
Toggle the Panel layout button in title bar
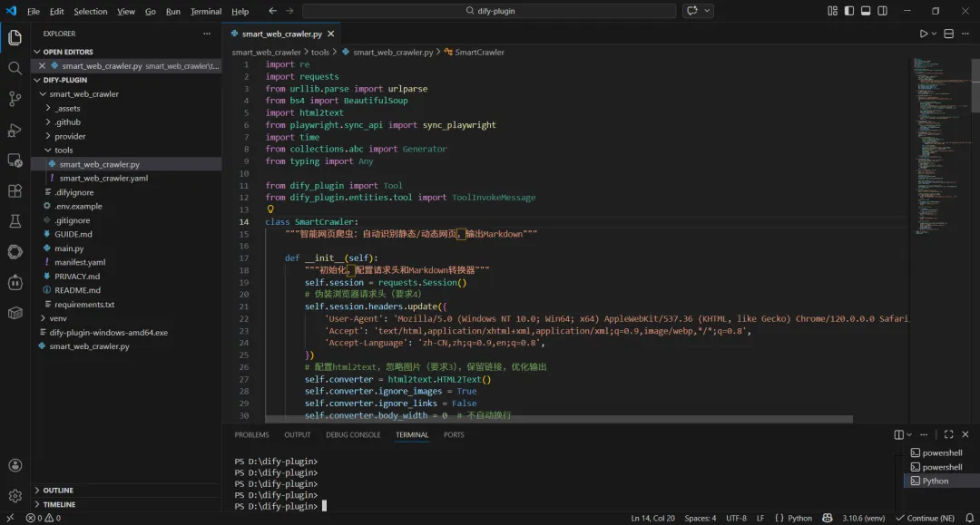point(866,11)
